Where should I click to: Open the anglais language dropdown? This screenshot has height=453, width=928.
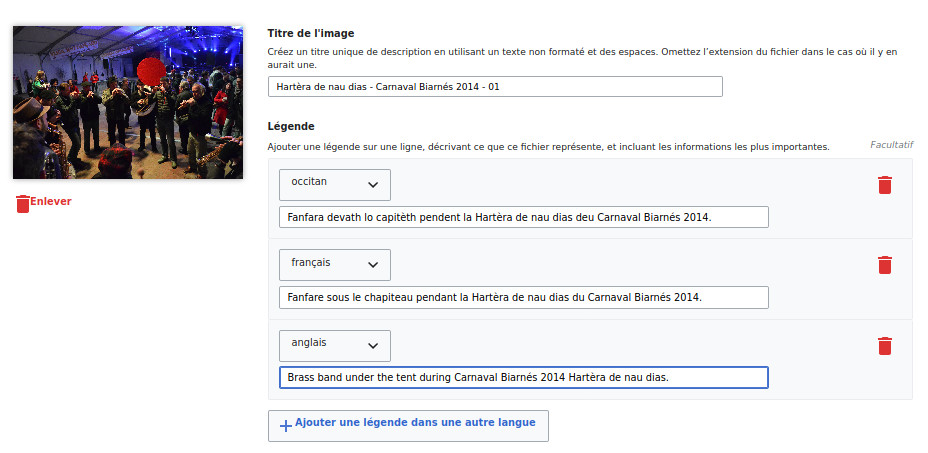[335, 346]
